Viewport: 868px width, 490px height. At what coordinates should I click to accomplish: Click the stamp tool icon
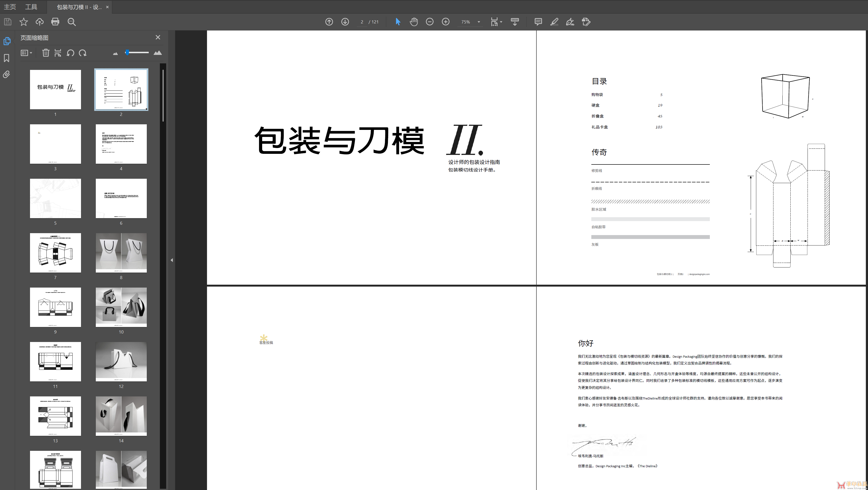click(586, 22)
